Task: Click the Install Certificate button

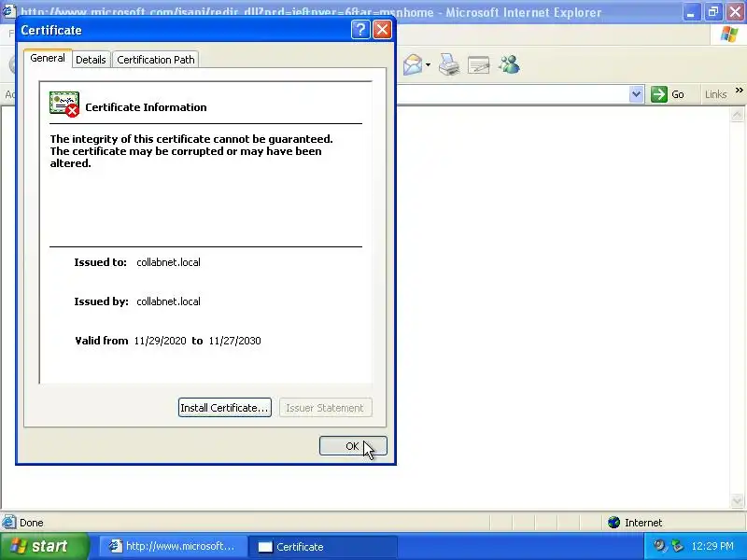Action: pyautogui.click(x=225, y=408)
